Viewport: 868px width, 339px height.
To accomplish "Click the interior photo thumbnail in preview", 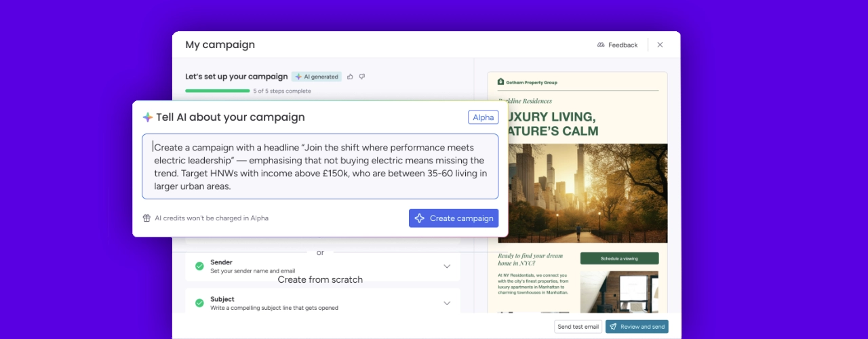I will pyautogui.click(x=619, y=292).
